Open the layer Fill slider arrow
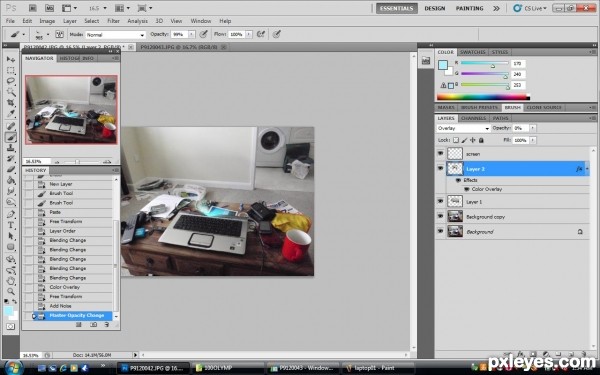Screen dimensions: 600x375 pyautogui.click(x=533, y=140)
